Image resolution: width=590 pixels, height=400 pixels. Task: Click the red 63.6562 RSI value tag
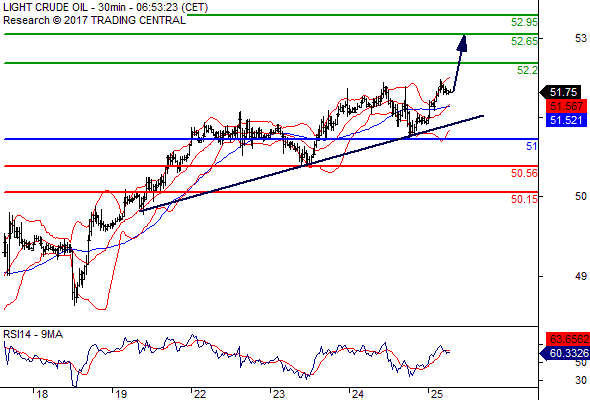568,339
